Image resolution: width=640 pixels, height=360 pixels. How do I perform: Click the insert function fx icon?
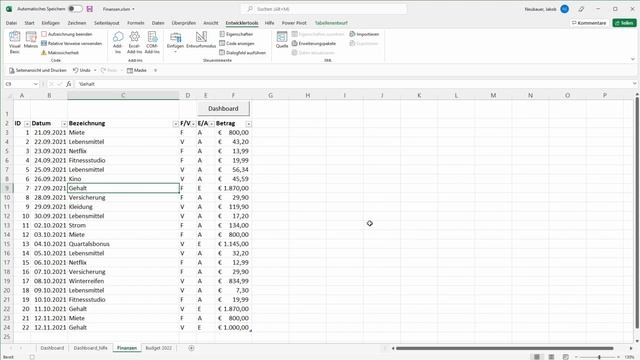click(69, 84)
